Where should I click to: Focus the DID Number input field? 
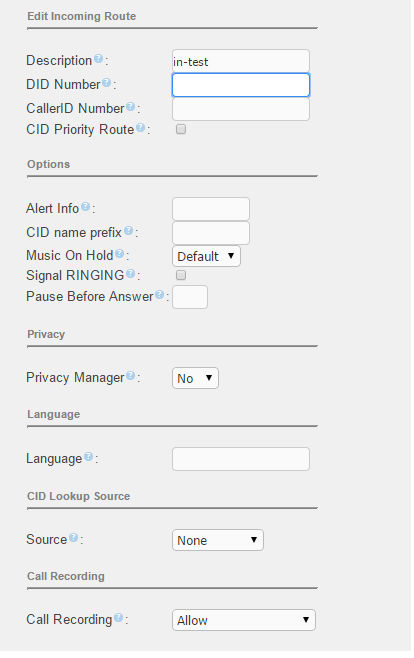tap(241, 85)
